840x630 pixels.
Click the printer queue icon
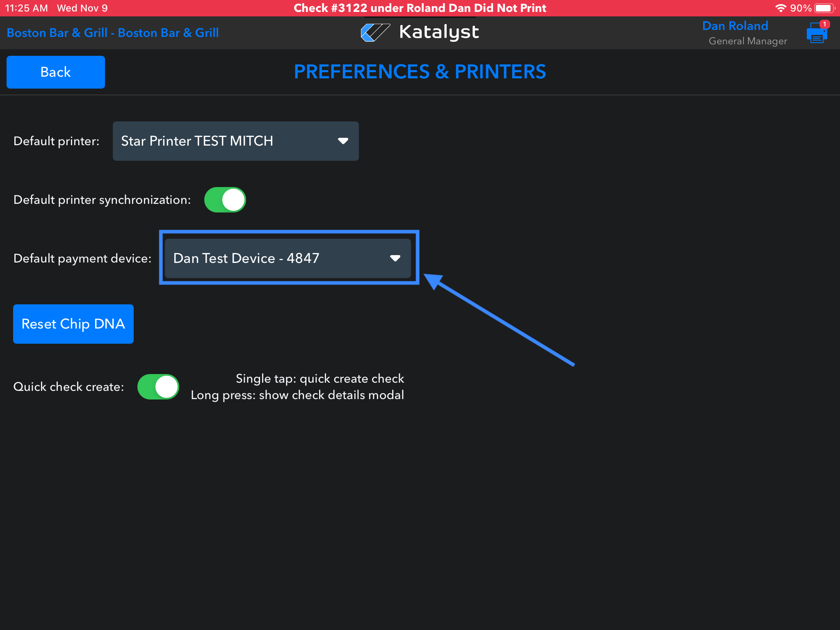(816, 34)
